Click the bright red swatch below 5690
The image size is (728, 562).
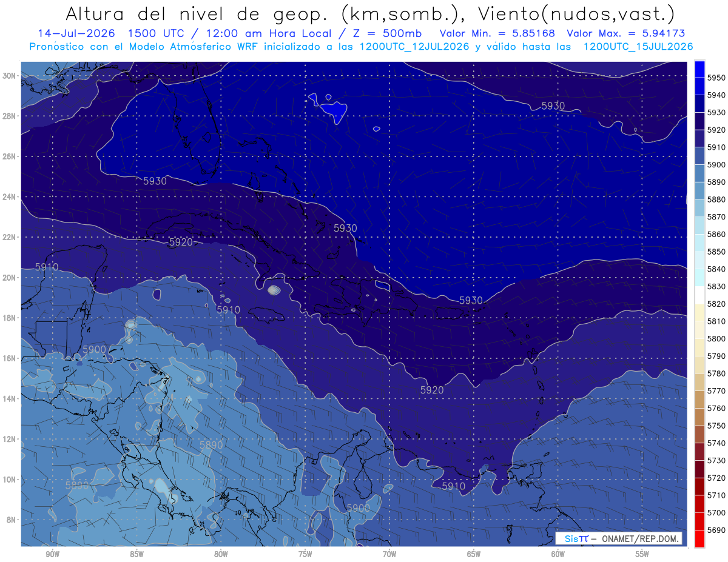(699, 539)
